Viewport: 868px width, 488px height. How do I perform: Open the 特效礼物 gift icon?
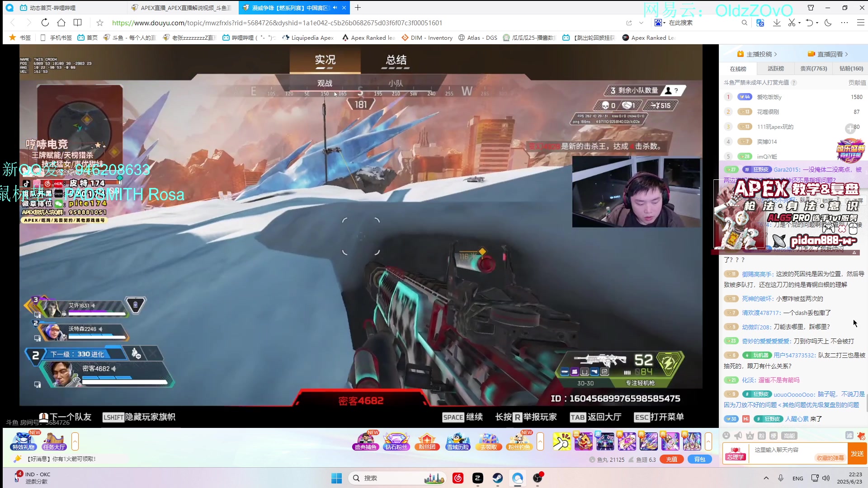point(24,441)
